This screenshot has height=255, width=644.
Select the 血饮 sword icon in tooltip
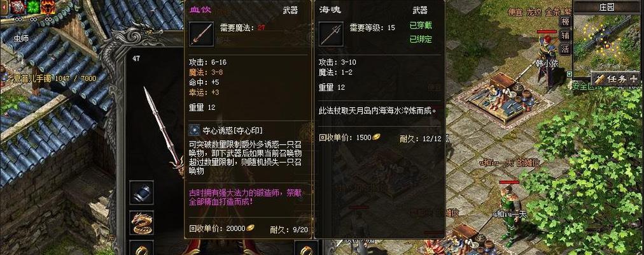tap(201, 34)
